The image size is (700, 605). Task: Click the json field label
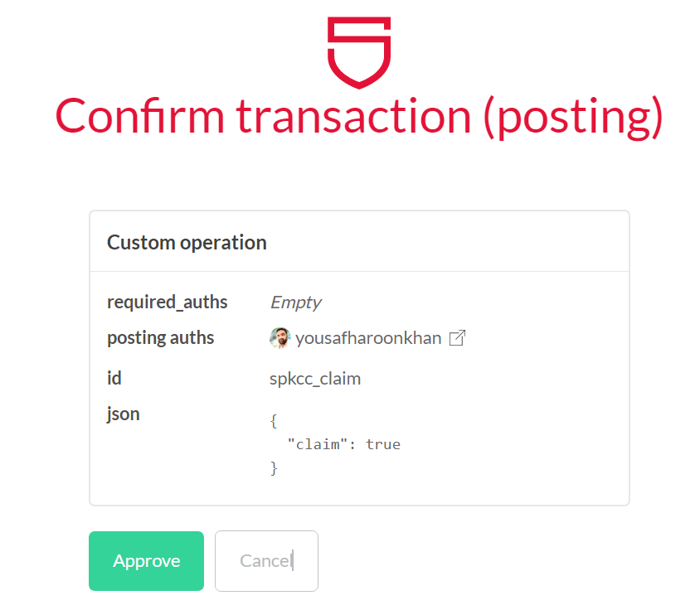(124, 414)
